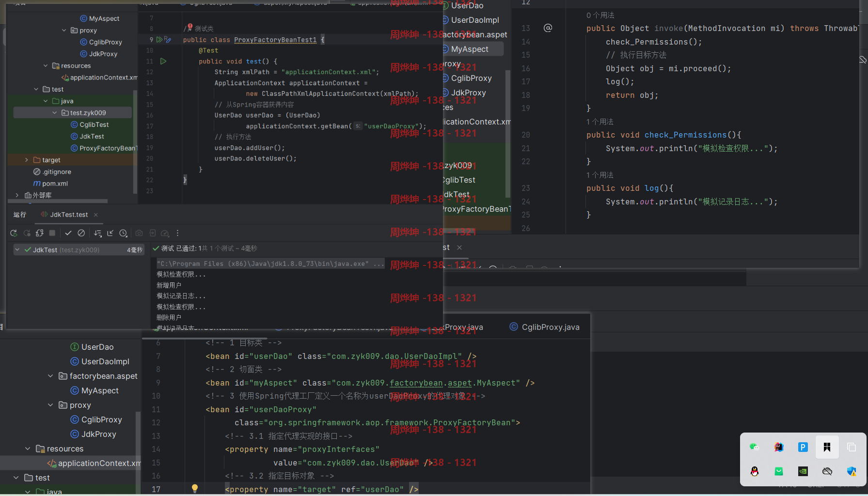868x496 pixels.
Task: Open the more options vertical dots menu
Action: [x=177, y=233]
